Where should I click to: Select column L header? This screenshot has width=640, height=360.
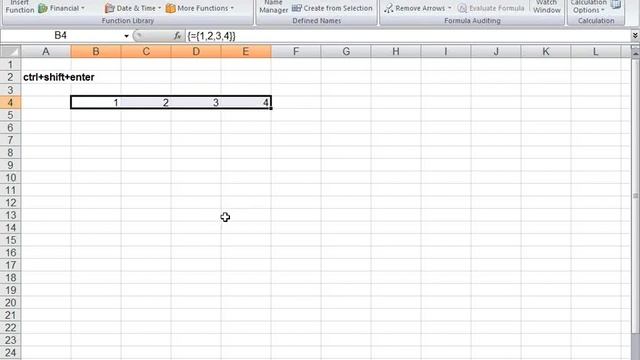[x=596, y=51]
